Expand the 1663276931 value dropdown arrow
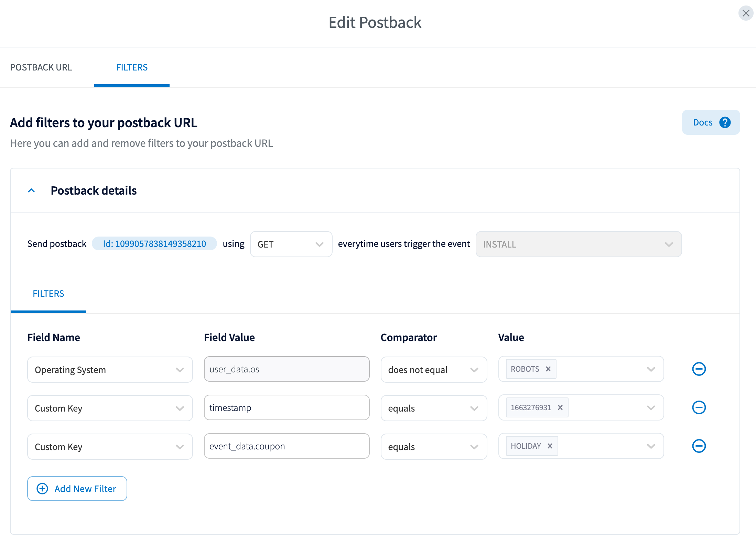This screenshot has width=756, height=546. coord(651,408)
